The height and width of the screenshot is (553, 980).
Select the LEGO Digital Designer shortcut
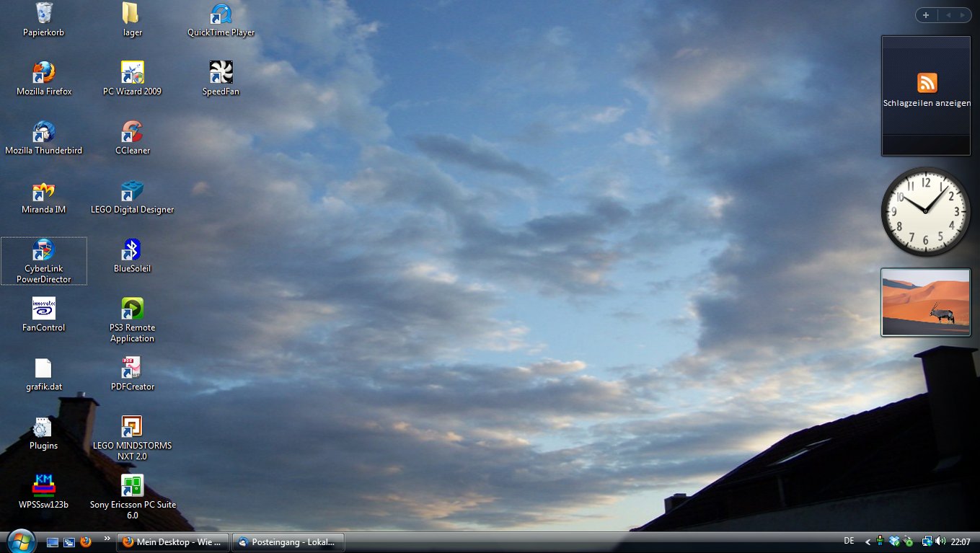132,191
